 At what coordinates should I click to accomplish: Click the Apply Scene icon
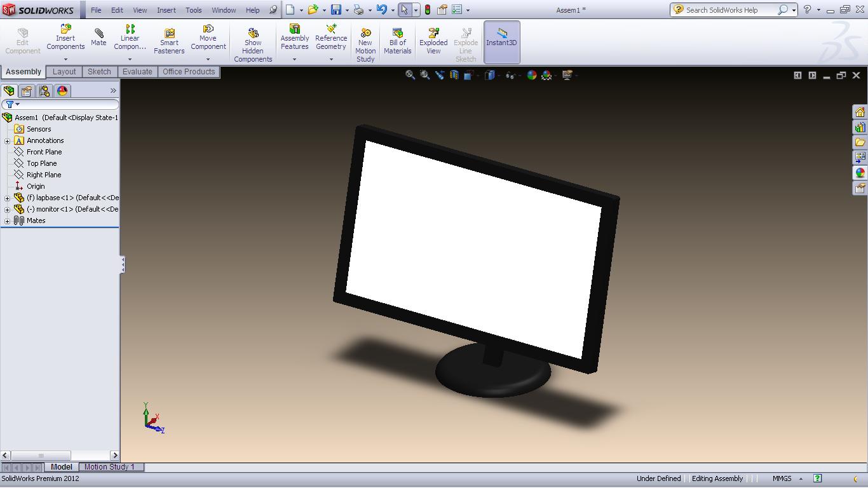point(546,75)
